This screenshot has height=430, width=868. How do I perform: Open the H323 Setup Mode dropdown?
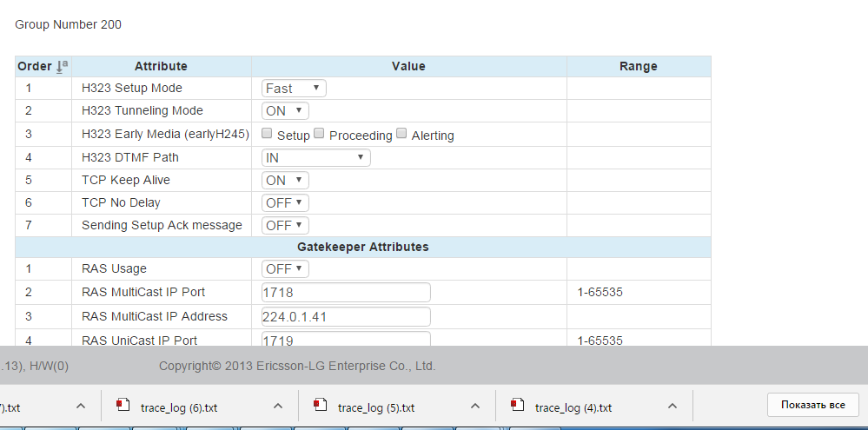pyautogui.click(x=294, y=89)
